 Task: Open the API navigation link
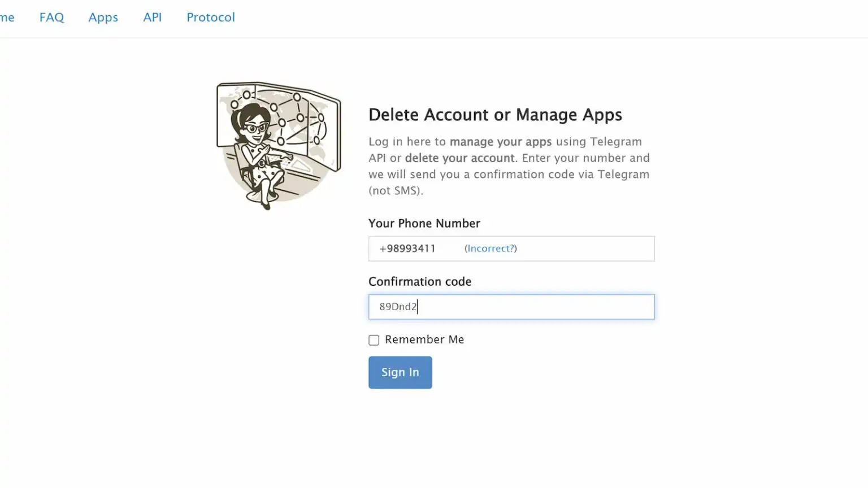(x=152, y=18)
